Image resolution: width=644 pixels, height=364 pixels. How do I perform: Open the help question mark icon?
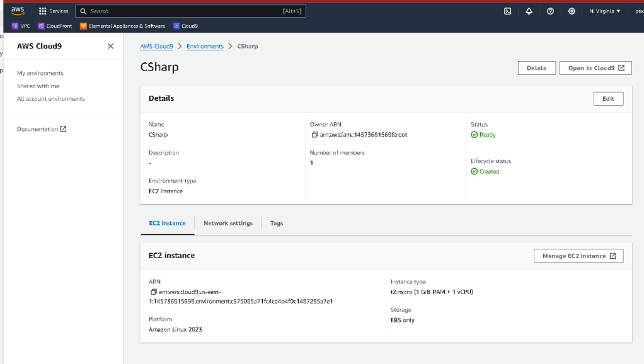(550, 11)
